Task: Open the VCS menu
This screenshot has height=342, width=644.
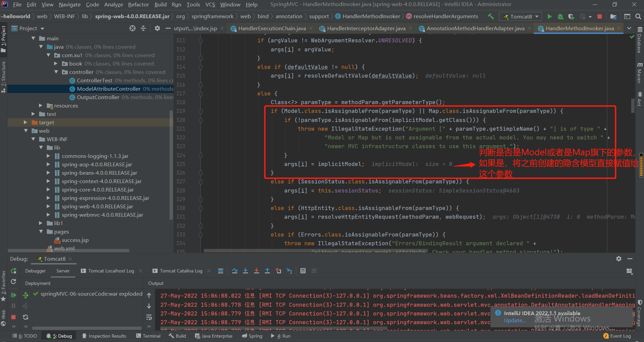Action: 210,4
